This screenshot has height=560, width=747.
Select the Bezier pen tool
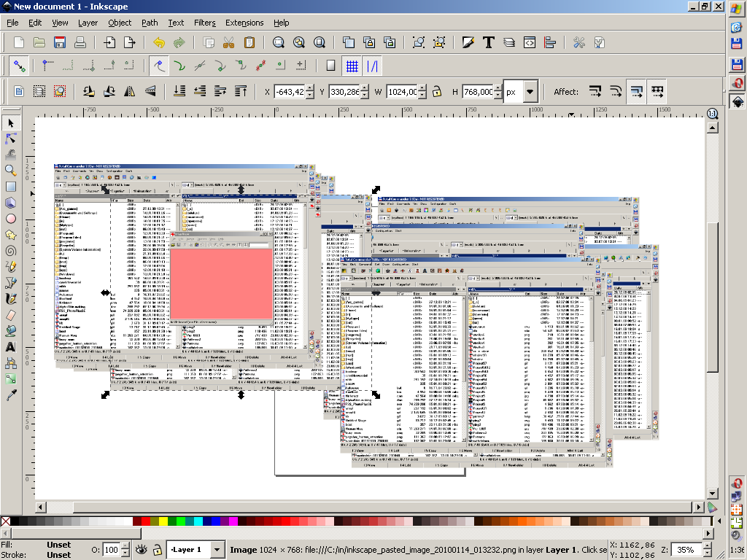point(11,283)
